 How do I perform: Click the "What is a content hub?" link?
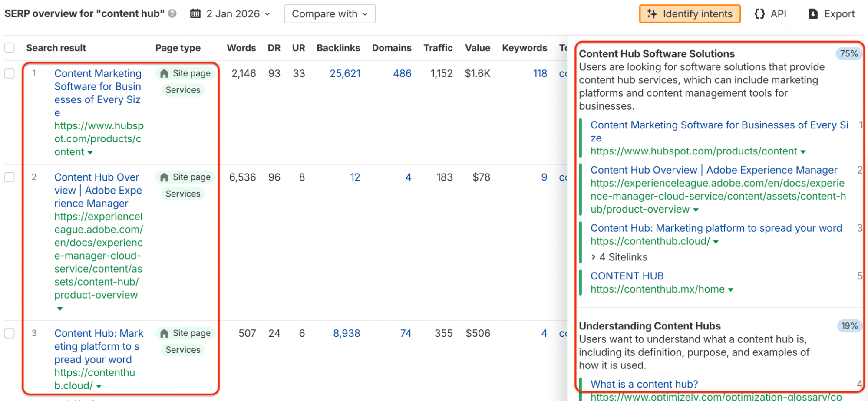pyautogui.click(x=644, y=384)
